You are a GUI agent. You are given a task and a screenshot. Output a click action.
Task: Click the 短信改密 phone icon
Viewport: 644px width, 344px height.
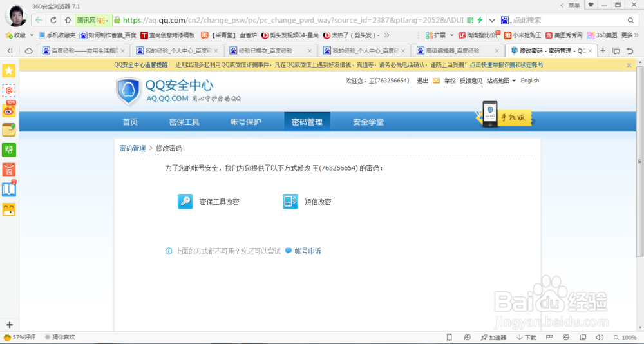(290, 202)
